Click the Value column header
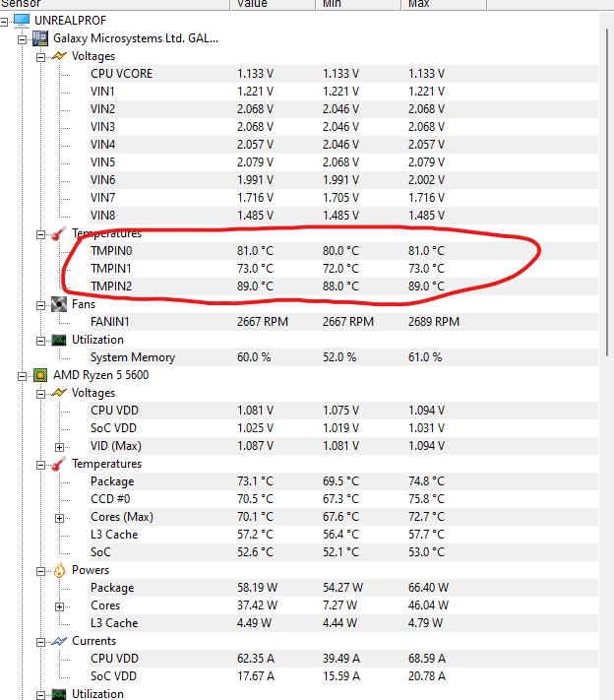The width and height of the screenshot is (614, 700). pos(274,5)
